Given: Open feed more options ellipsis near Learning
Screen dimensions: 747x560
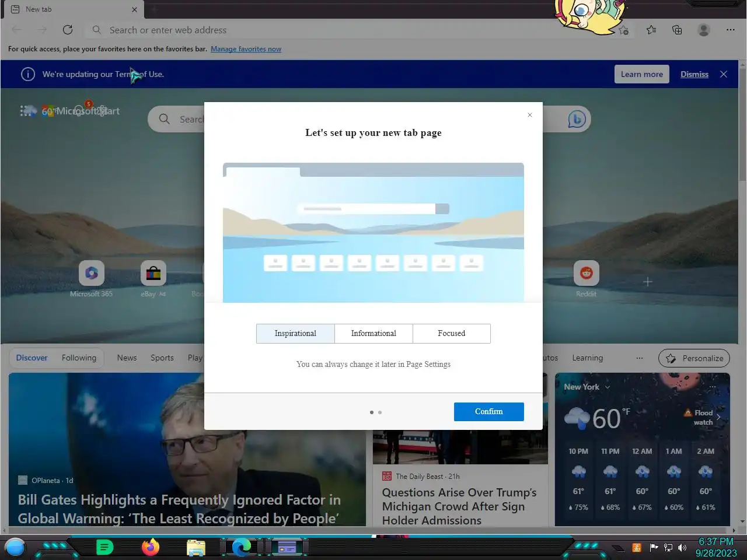Looking at the screenshot, I should point(640,358).
